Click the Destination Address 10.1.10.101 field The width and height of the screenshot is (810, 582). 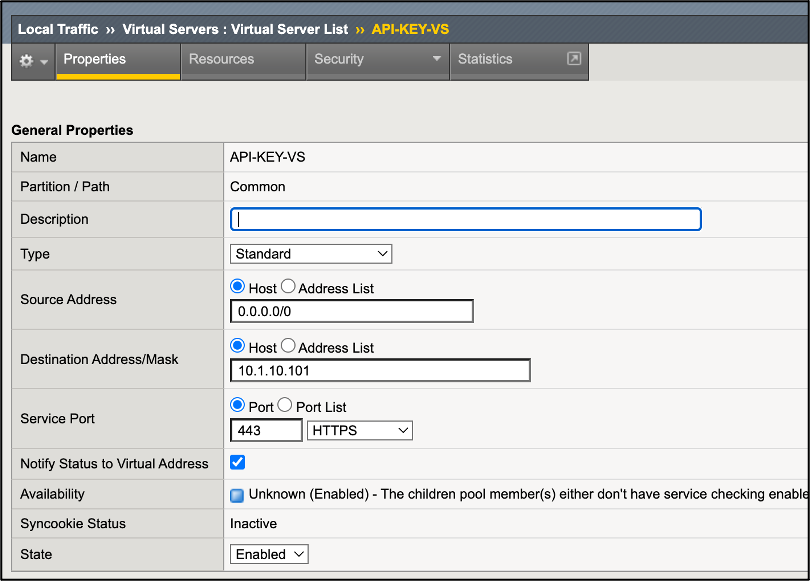coord(380,371)
